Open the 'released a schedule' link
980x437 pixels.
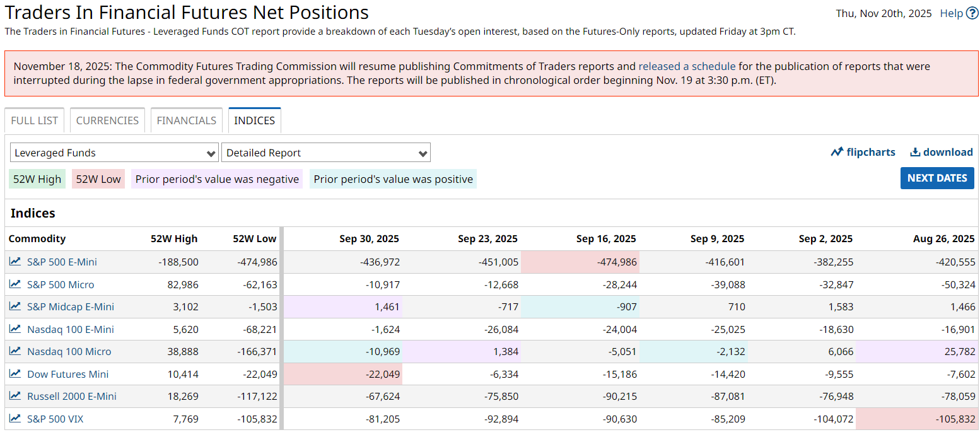coord(687,66)
